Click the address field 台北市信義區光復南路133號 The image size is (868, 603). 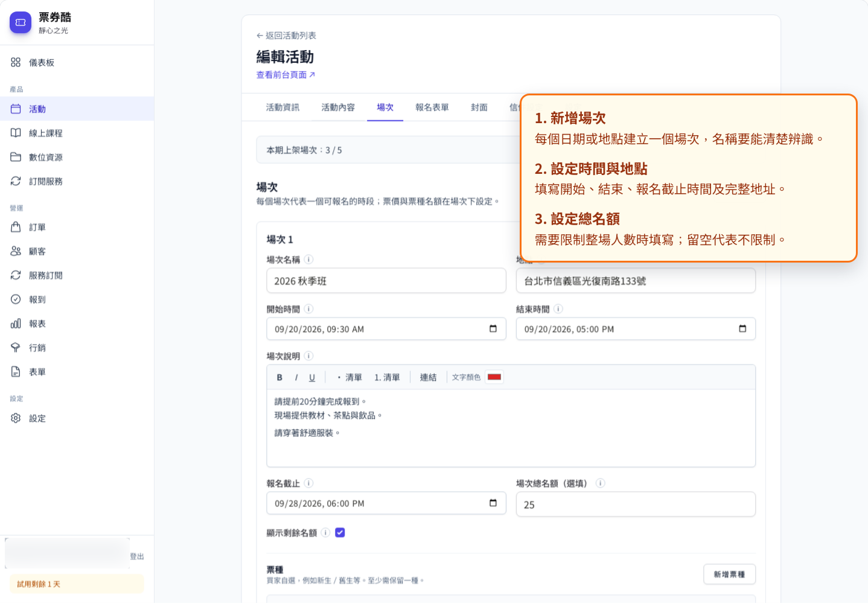636,281
